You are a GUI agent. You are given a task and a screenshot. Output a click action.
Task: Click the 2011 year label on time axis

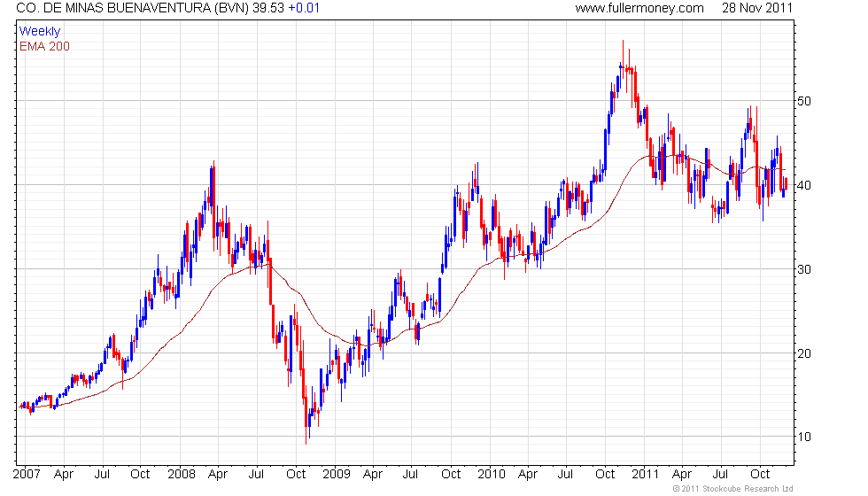(646, 475)
